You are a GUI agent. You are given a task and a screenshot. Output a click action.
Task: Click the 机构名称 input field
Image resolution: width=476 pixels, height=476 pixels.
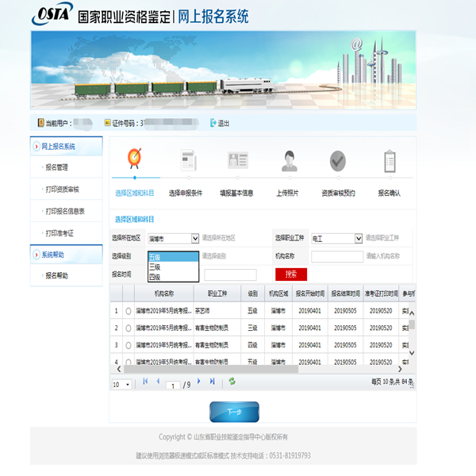(337, 256)
